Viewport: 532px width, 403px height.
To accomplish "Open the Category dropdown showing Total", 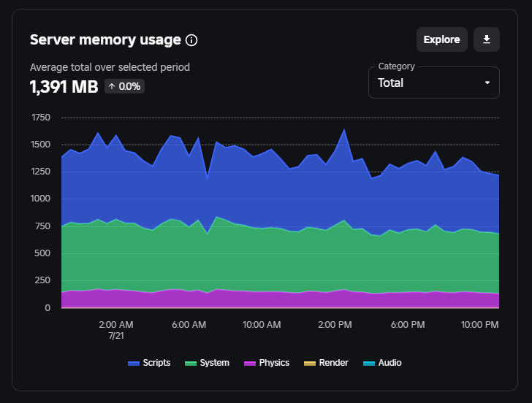I will pos(433,82).
